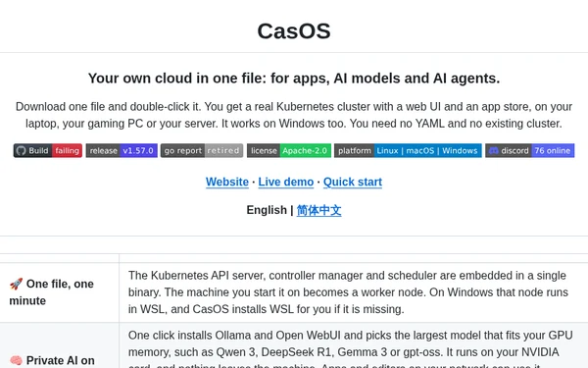Click the English language label
Viewport: 588px width, 368px height.
coord(267,210)
